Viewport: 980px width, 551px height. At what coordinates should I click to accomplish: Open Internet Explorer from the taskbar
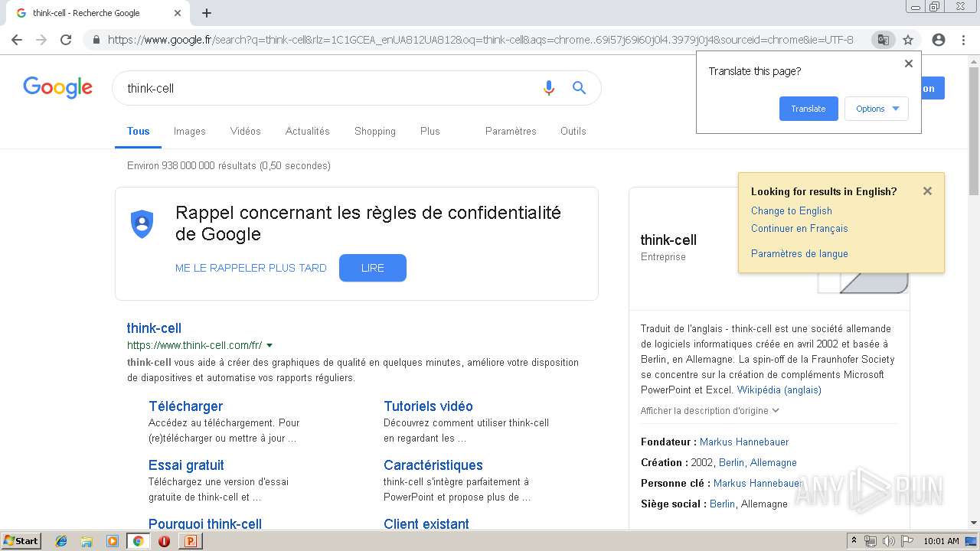point(61,541)
